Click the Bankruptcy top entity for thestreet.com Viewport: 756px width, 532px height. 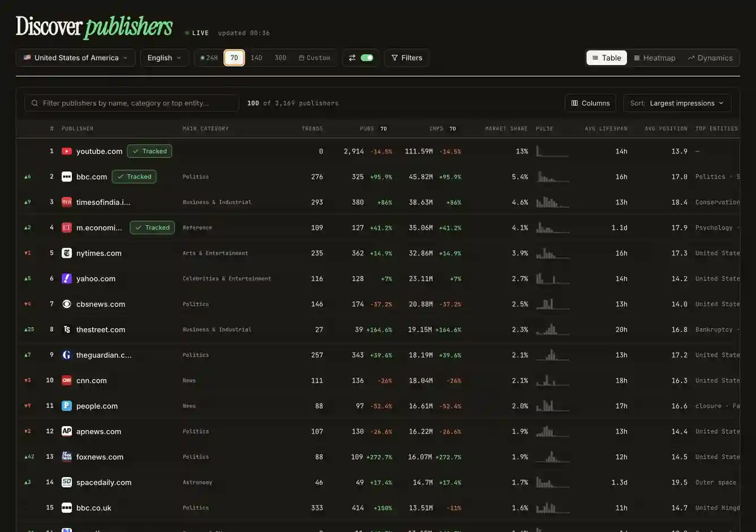tap(714, 329)
